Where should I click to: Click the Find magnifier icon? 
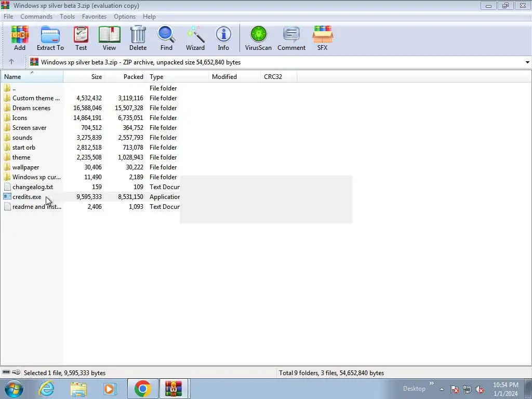coord(166,38)
